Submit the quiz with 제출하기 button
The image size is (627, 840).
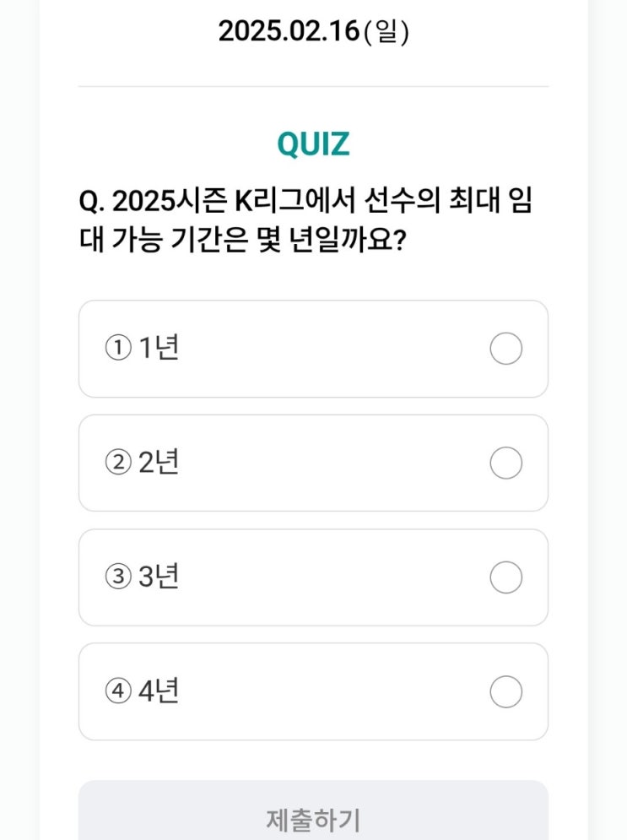point(313,813)
